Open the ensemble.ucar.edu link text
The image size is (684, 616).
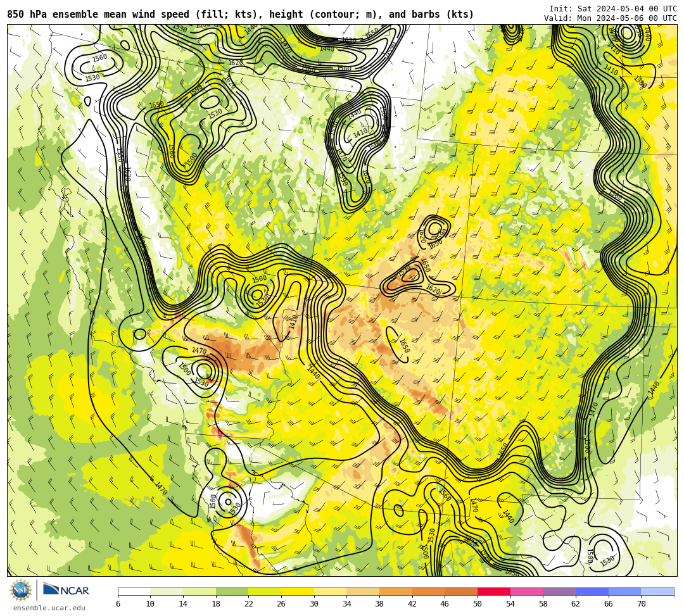49,608
